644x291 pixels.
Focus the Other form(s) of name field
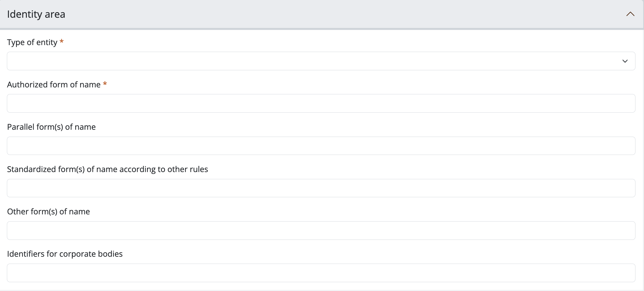tap(321, 230)
